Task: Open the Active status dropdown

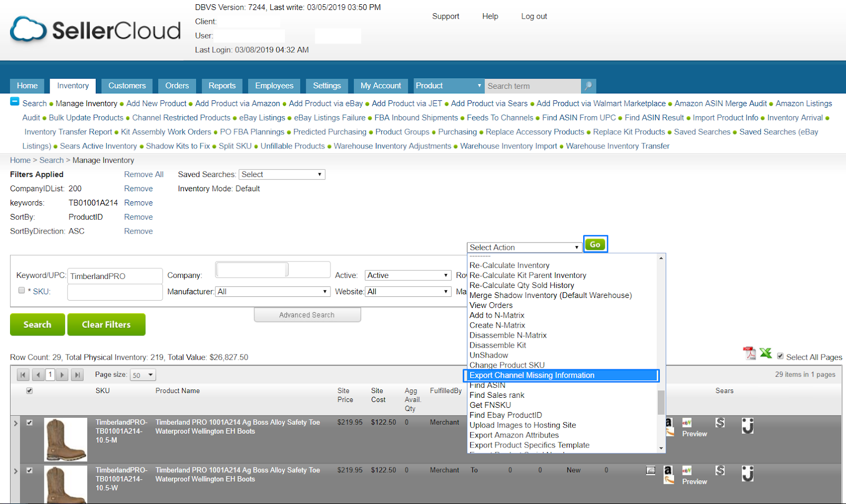Action: [x=408, y=275]
